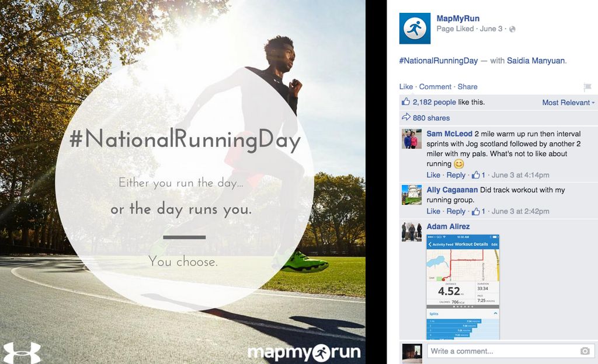Screen dimensions: 598x364
Task: Like Sam McLeod's comment
Action: tap(433, 175)
